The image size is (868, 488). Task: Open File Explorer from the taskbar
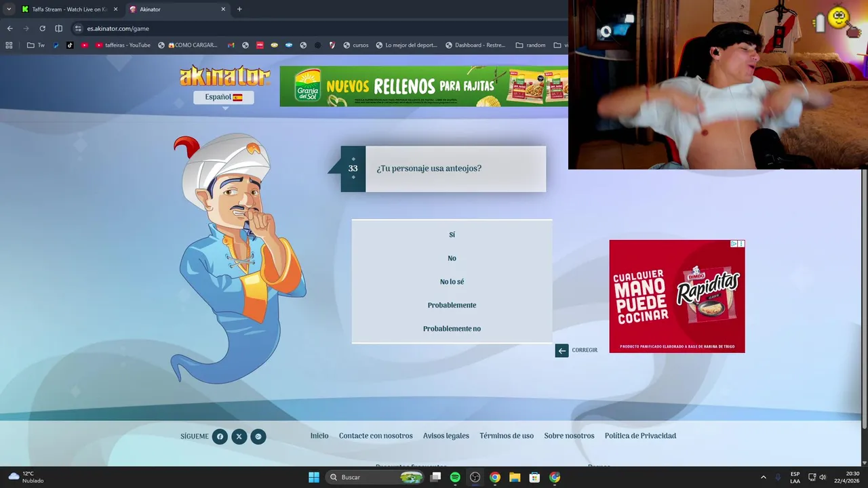tap(515, 477)
